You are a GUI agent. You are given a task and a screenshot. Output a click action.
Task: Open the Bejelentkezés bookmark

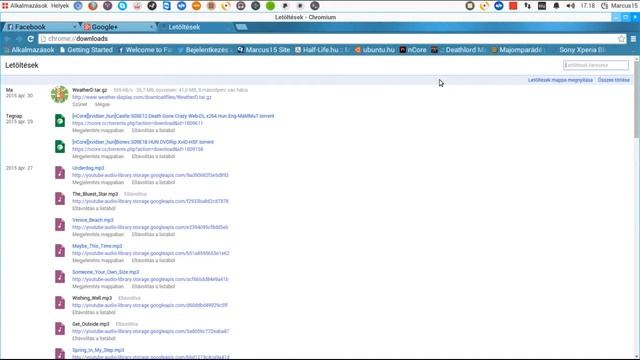pyautogui.click(x=204, y=50)
